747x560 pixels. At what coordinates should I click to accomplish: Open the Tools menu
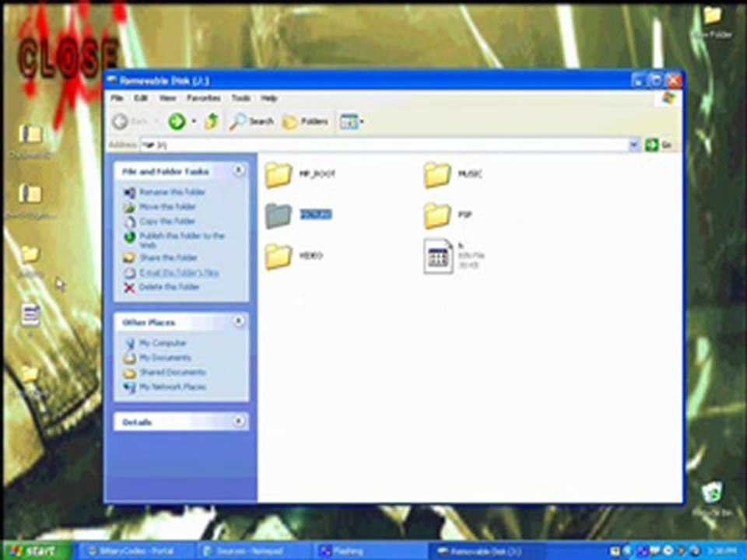[x=240, y=98]
